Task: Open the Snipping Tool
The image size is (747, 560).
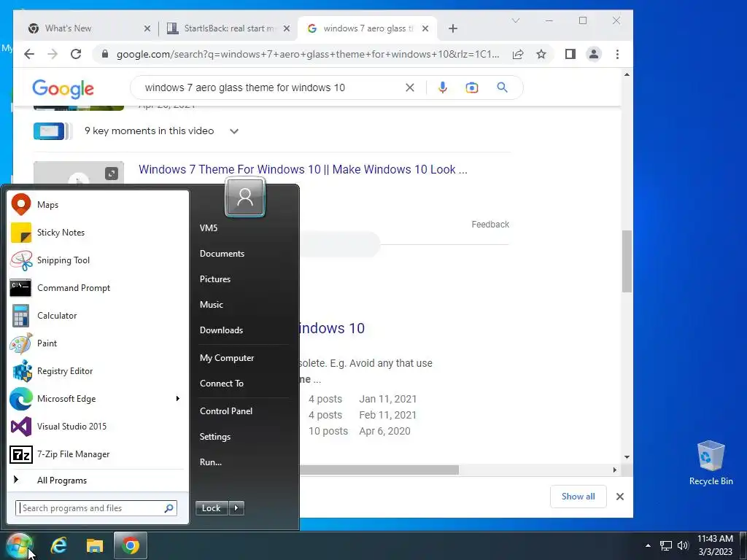Action: (97, 260)
